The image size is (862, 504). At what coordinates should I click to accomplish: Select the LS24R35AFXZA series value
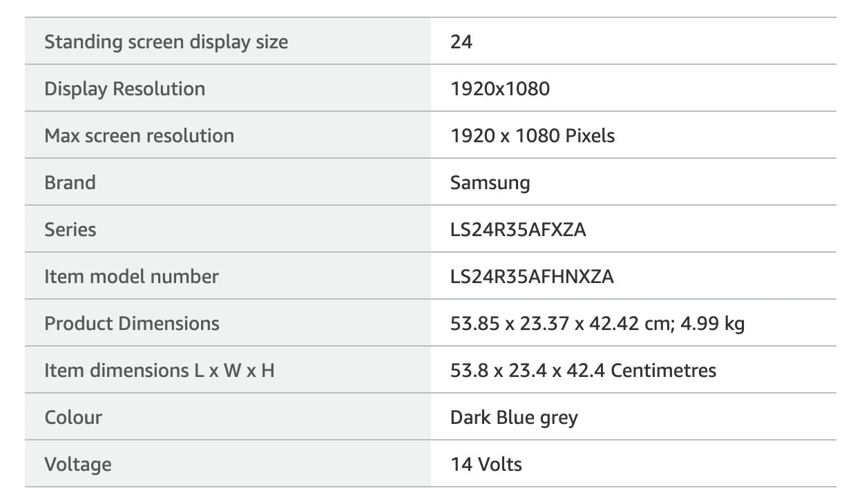click(518, 230)
